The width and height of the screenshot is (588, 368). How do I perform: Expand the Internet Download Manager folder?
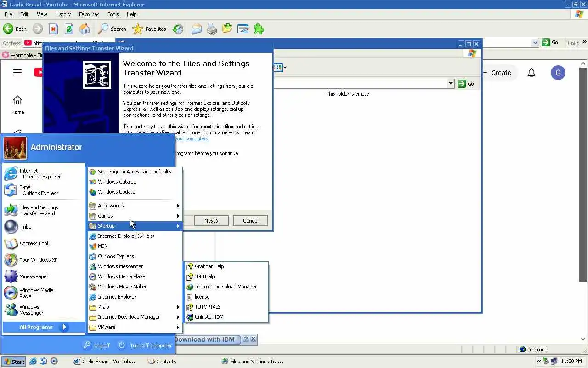(x=135, y=317)
